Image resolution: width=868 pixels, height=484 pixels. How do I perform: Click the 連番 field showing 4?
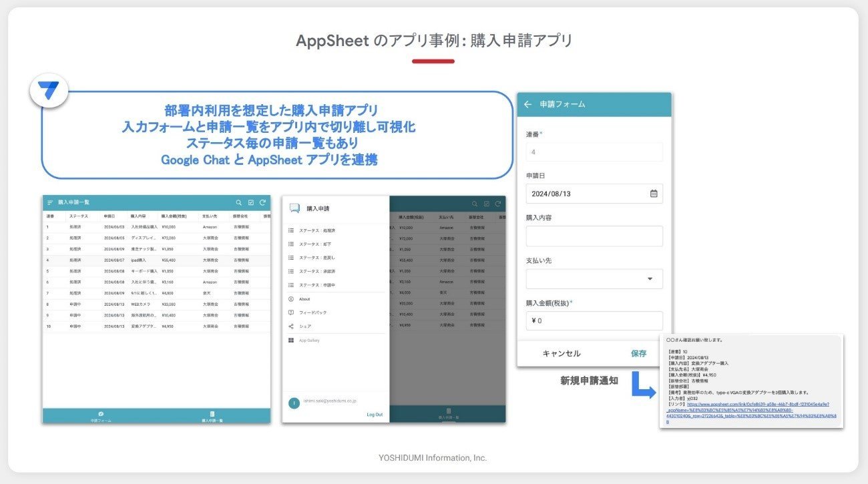[594, 152]
